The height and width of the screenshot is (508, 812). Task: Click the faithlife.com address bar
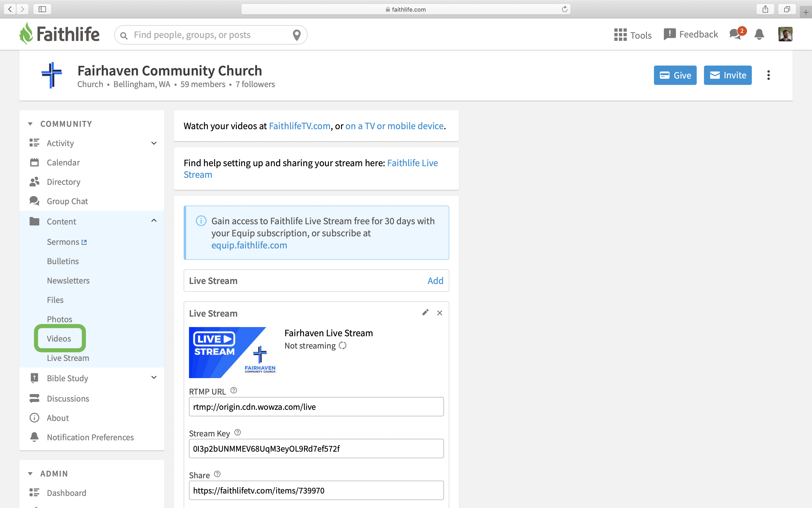pyautogui.click(x=406, y=9)
